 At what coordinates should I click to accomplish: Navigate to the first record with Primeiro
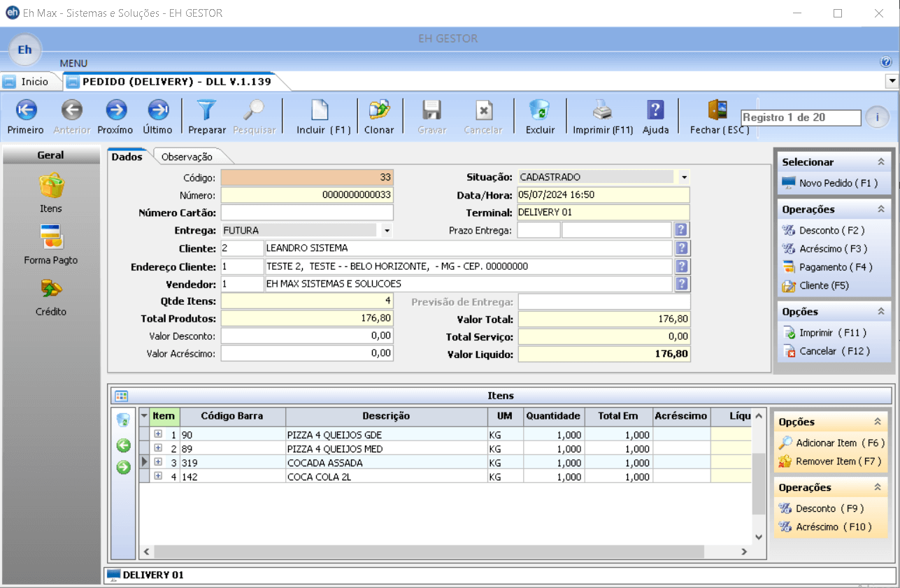(x=25, y=116)
